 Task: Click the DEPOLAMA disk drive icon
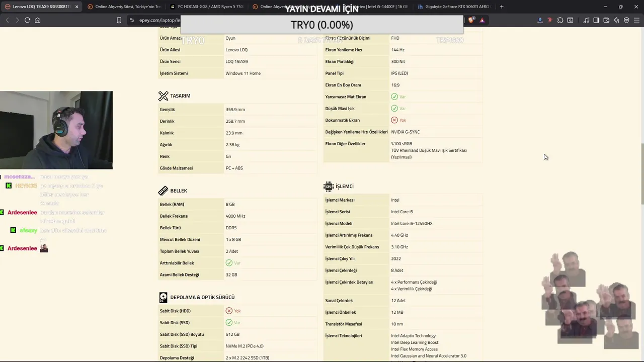click(163, 297)
